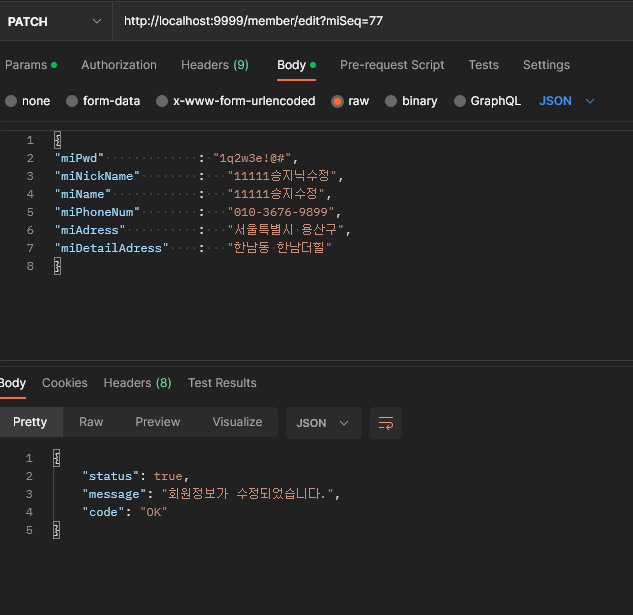Switch to Preview response view

[157, 422]
